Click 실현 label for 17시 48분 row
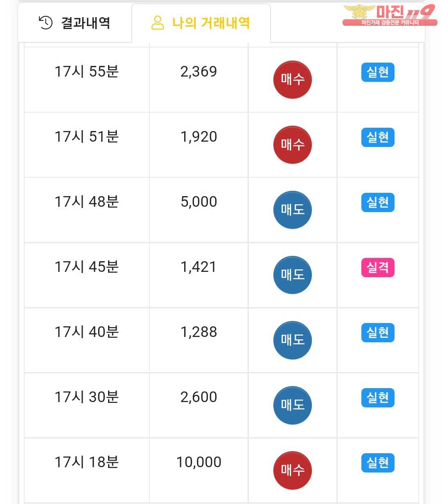 click(x=378, y=203)
